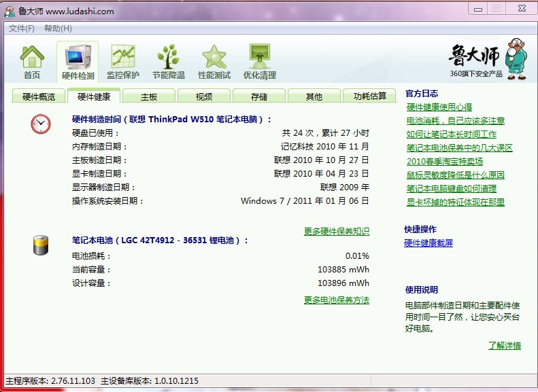Open the 优化清理 optimize cleanup icon
Image resolution: width=538 pixels, height=392 pixels.
coord(260,62)
